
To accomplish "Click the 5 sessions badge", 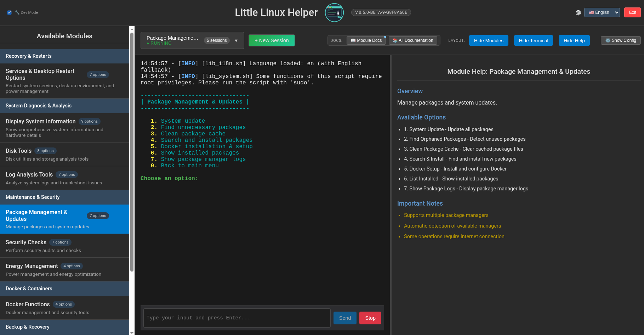I will 217,40.
